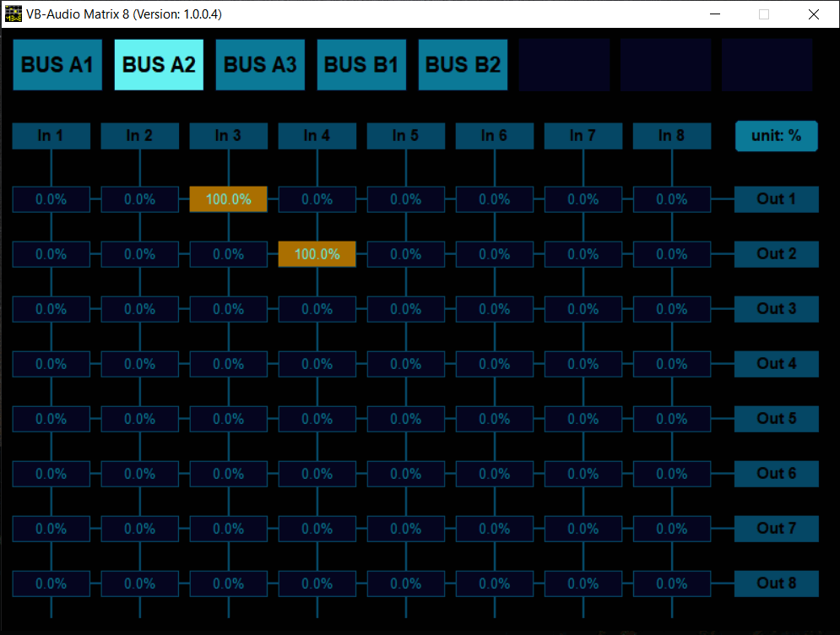The height and width of the screenshot is (635, 840).
Task: Switch to the BUS B2 tab
Action: (x=463, y=64)
